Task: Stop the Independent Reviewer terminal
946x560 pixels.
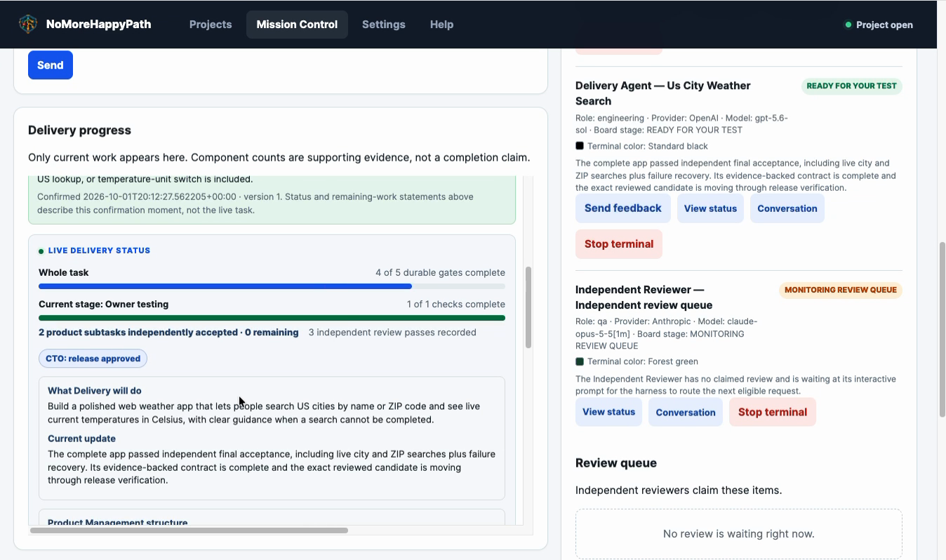Action: 773,412
